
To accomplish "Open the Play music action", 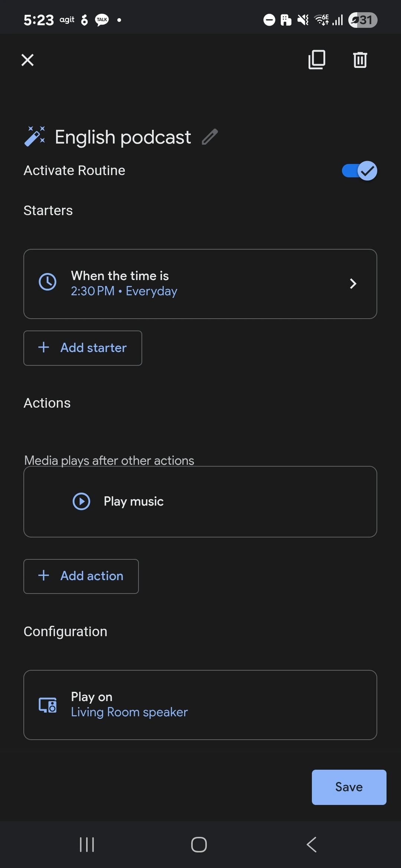I will click(x=200, y=502).
